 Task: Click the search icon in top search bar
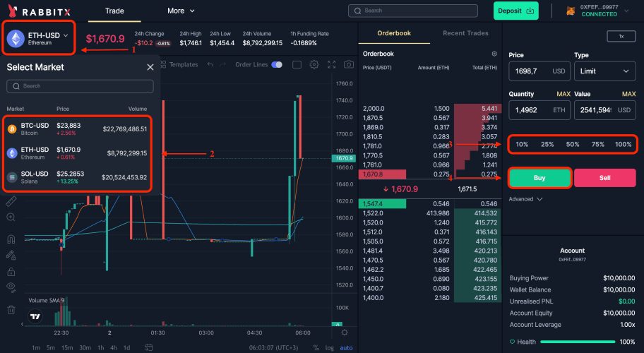pyautogui.click(x=357, y=11)
